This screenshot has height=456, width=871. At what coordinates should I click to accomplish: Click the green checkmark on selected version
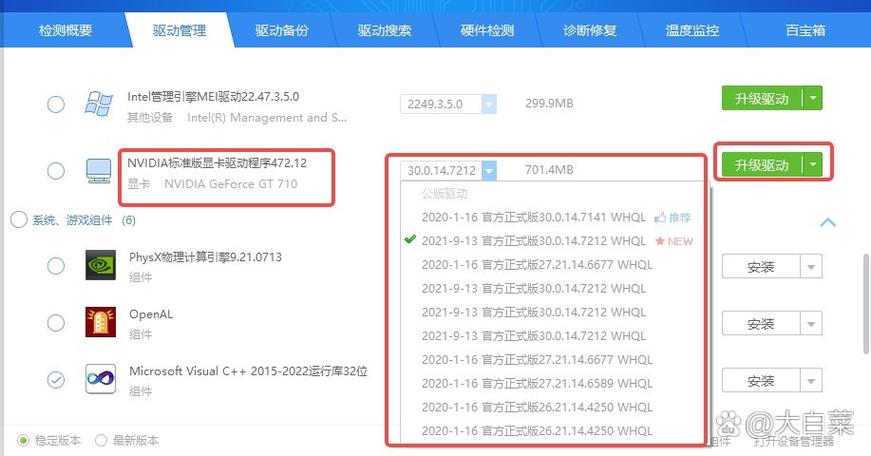coord(410,239)
